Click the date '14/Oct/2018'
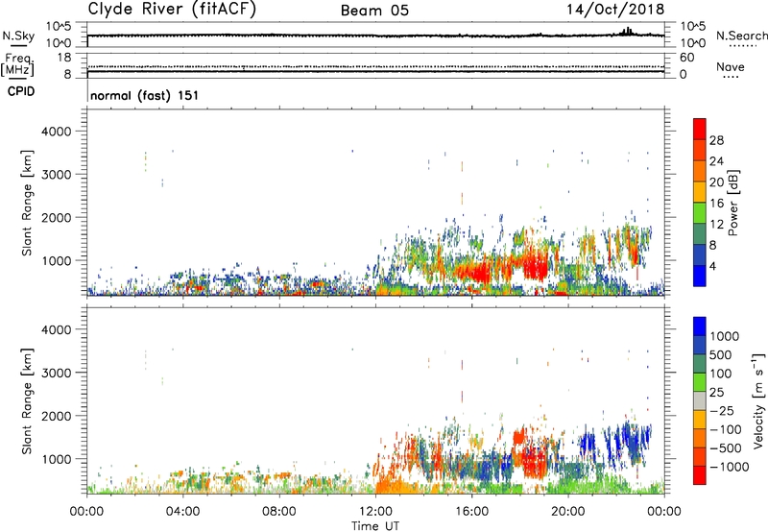The height and width of the screenshot is (532, 768). click(615, 10)
